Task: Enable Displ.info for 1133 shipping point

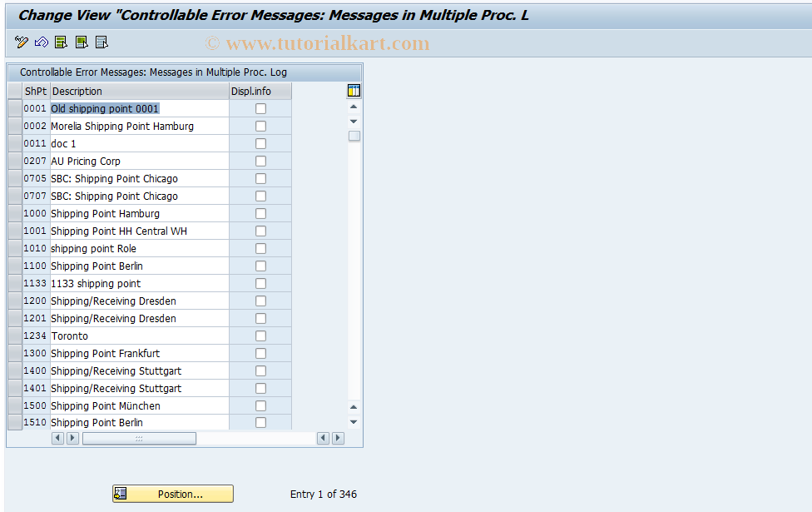Action: [261, 283]
